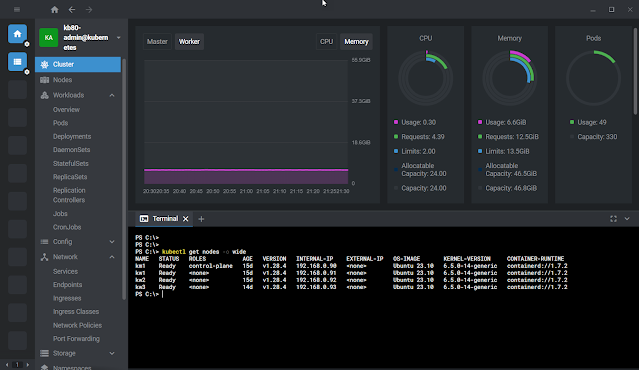Click CPU Usage magenta legend swatch
639x370 pixels.
pyautogui.click(x=396, y=122)
